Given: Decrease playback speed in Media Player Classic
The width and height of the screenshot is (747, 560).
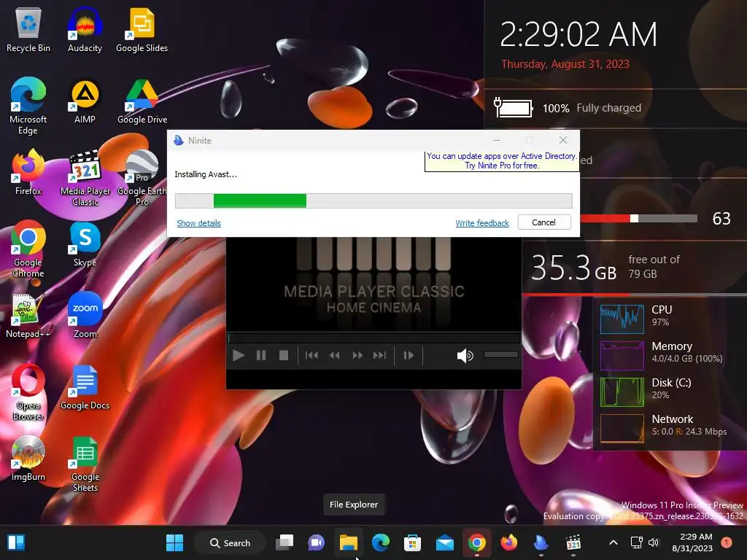Looking at the screenshot, I should pos(334,355).
